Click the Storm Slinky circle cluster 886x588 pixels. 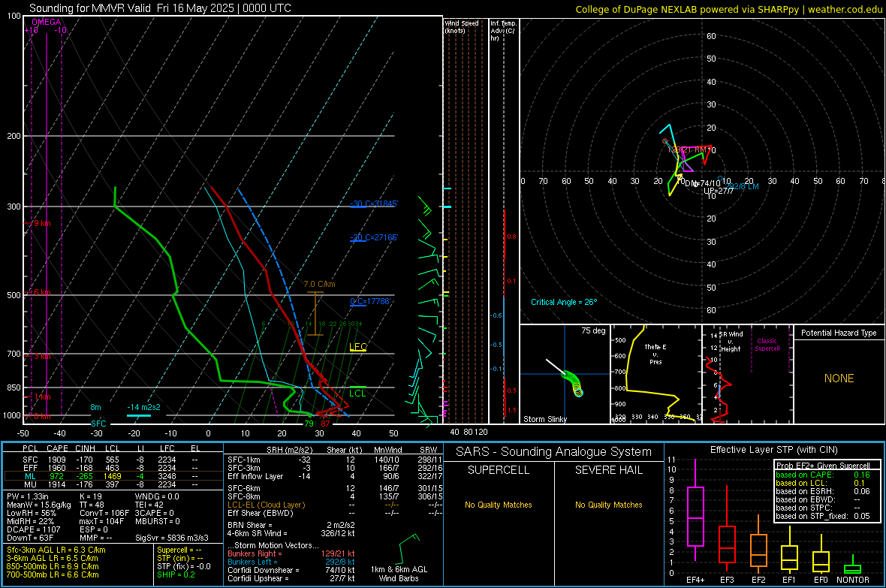click(x=572, y=383)
